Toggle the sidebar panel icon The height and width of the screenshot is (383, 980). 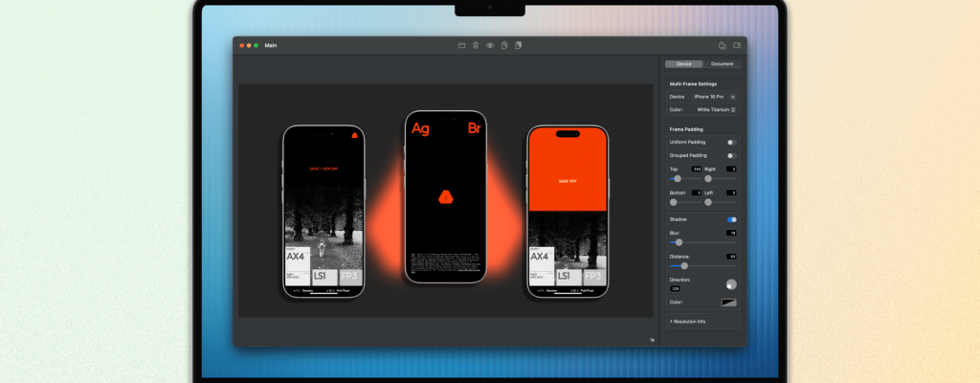pos(737,45)
